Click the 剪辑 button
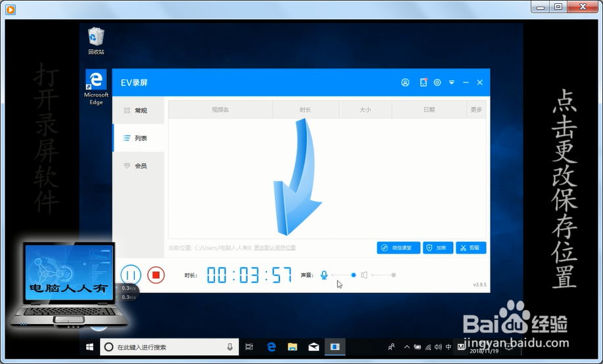 (x=471, y=248)
